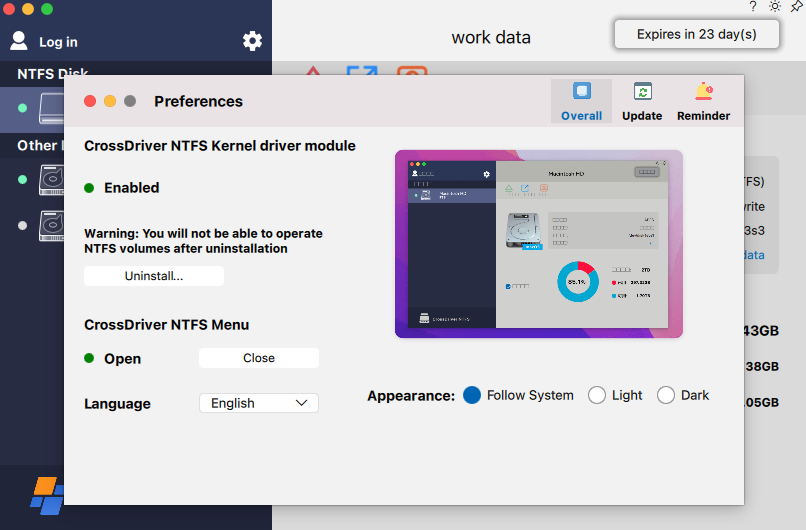Switch to the Update tab
Viewport: 806px width, 530px height.
642,102
